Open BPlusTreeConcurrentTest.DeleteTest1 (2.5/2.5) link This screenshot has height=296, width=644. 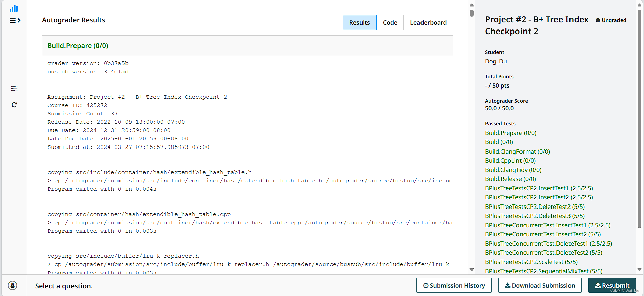tap(548, 244)
